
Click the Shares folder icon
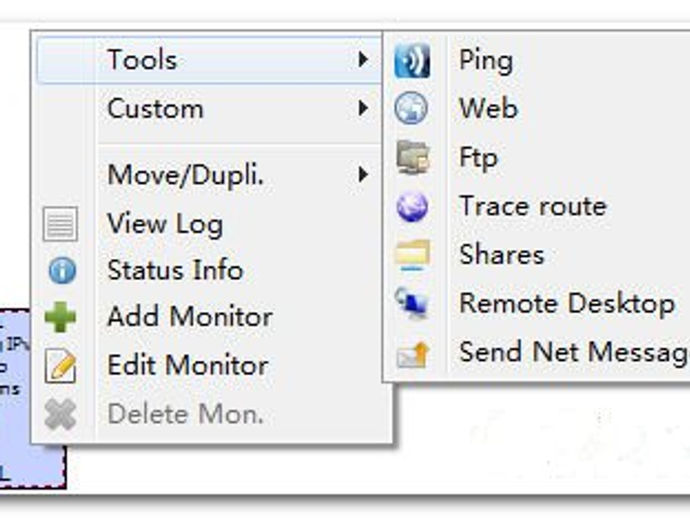point(412,255)
